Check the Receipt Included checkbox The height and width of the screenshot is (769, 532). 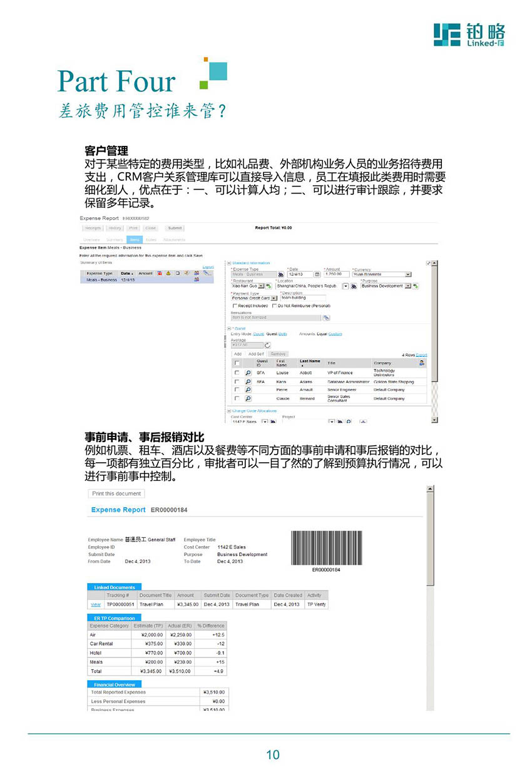click(x=235, y=306)
